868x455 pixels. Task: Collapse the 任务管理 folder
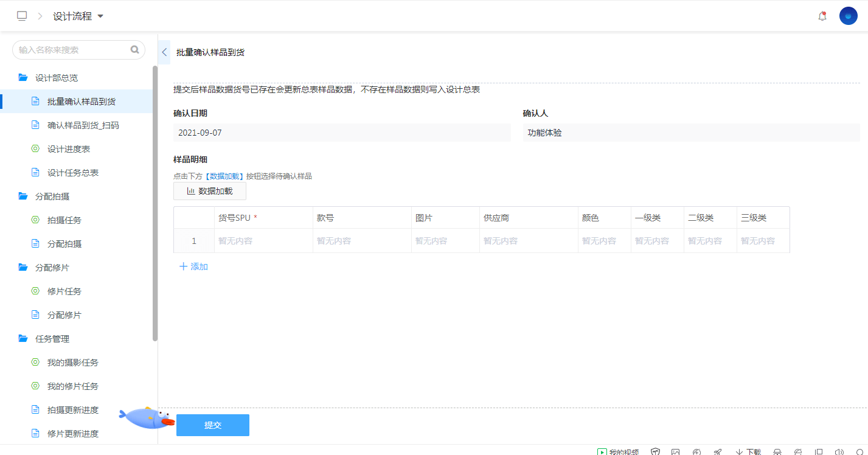pyautogui.click(x=23, y=339)
